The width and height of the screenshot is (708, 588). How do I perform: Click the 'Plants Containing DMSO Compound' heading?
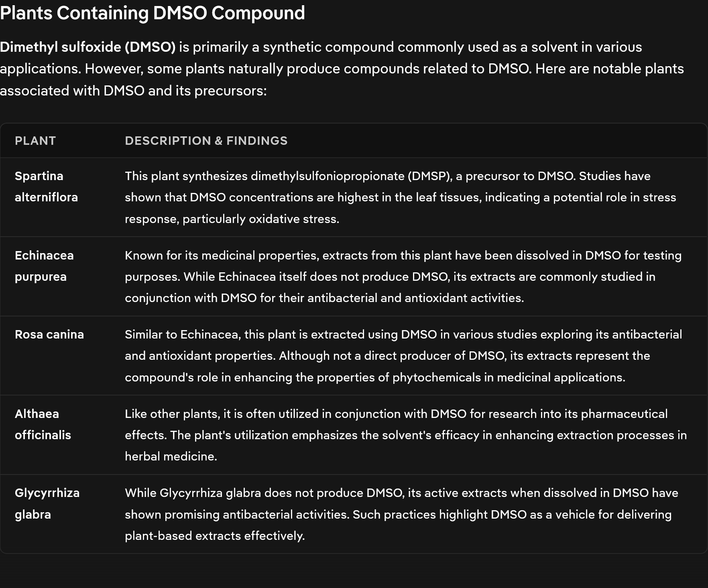coord(153,13)
